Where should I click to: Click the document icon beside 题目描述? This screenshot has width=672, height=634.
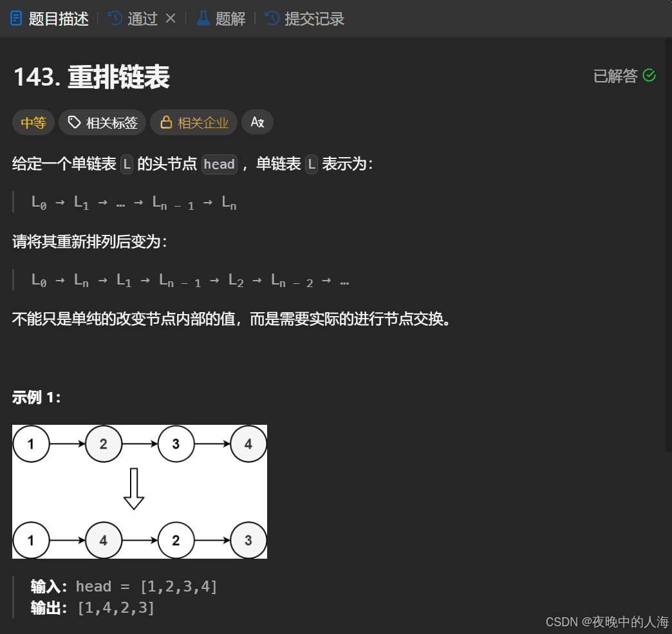click(x=16, y=18)
